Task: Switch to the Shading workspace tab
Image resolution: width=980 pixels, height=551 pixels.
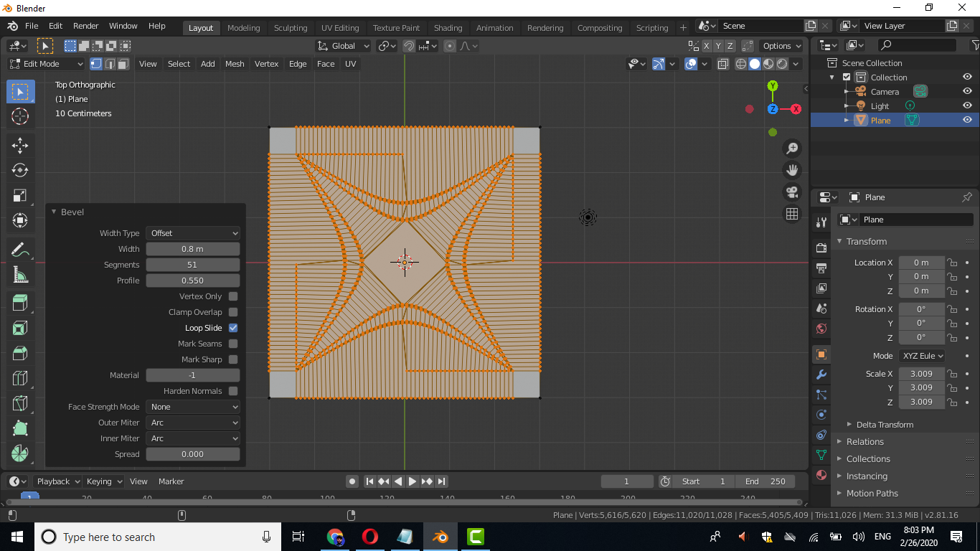Action: (448, 28)
